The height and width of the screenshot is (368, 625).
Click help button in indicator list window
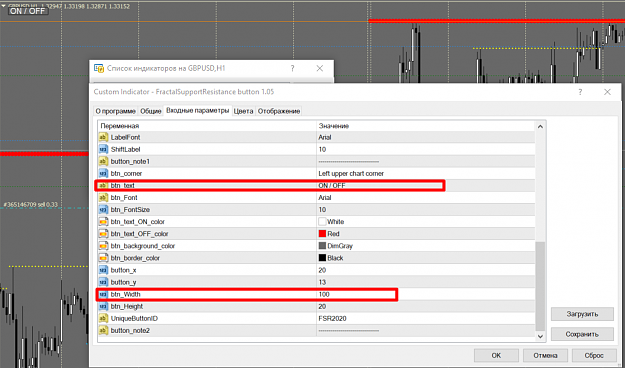coord(293,68)
